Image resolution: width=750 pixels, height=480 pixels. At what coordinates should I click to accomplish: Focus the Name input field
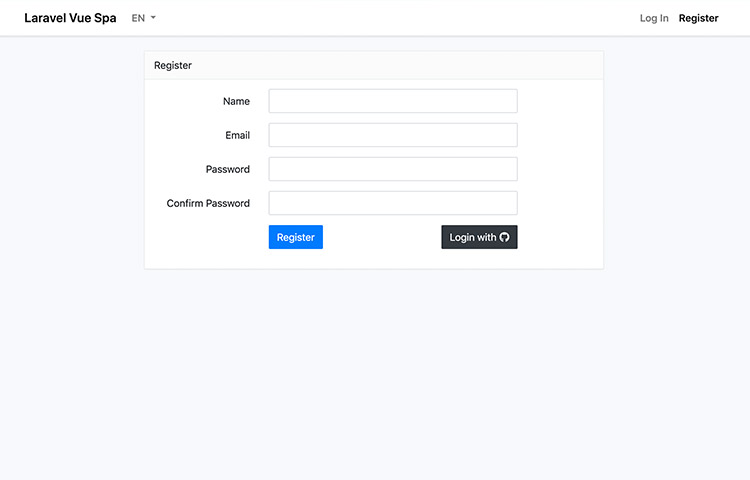(392, 101)
